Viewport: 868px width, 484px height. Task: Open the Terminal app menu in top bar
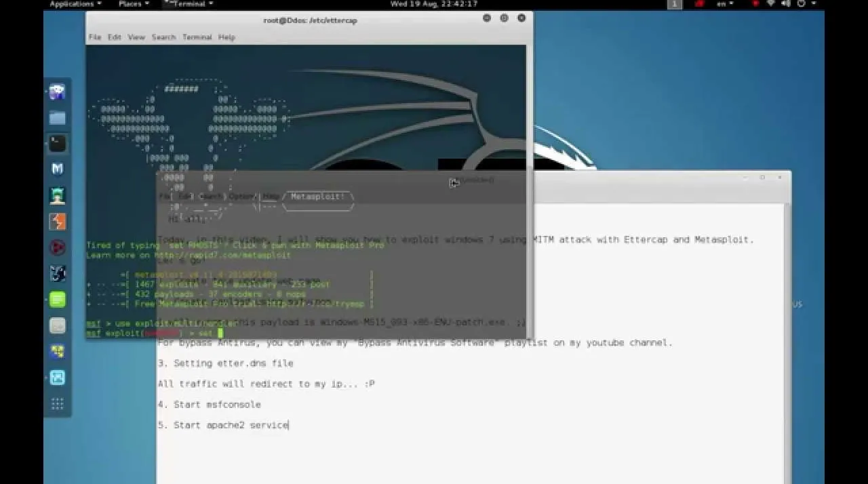point(189,4)
